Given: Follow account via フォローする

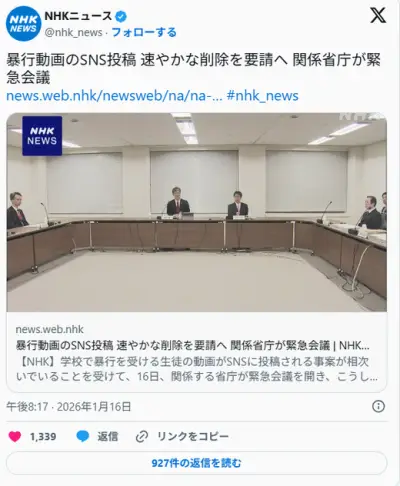Looking at the screenshot, I should (144, 32).
